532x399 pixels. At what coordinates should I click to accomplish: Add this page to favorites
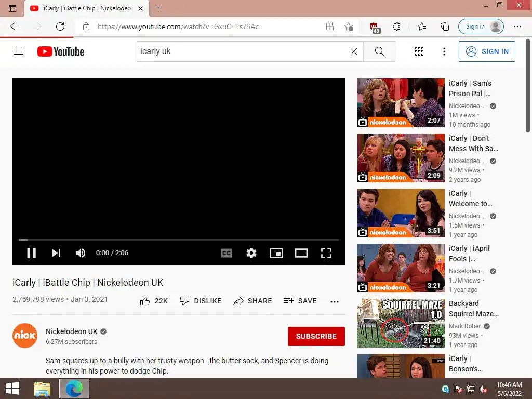pyautogui.click(x=349, y=26)
